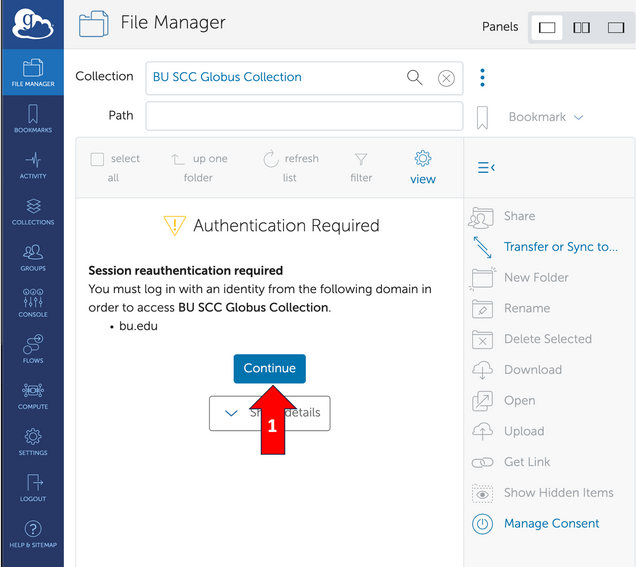Screen dimensions: 636x567
Task: Click Download in the actions menu
Action: click(517, 370)
